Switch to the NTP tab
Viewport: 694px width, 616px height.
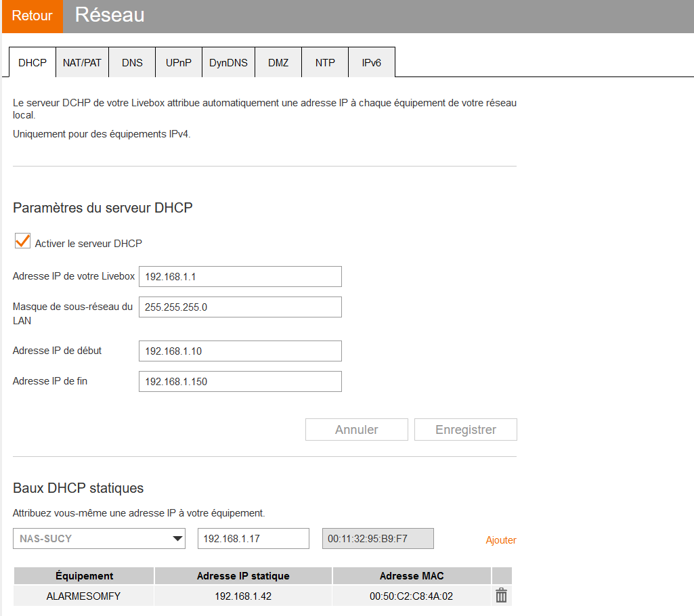point(325,63)
